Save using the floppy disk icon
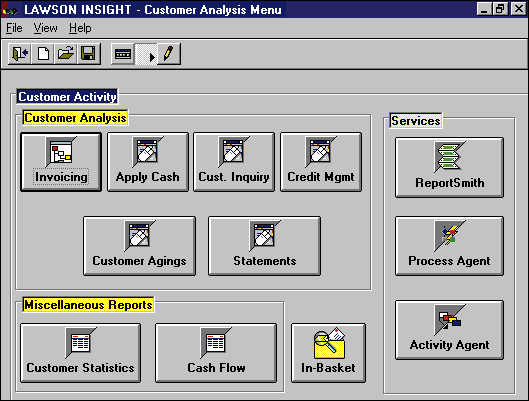 click(x=89, y=54)
